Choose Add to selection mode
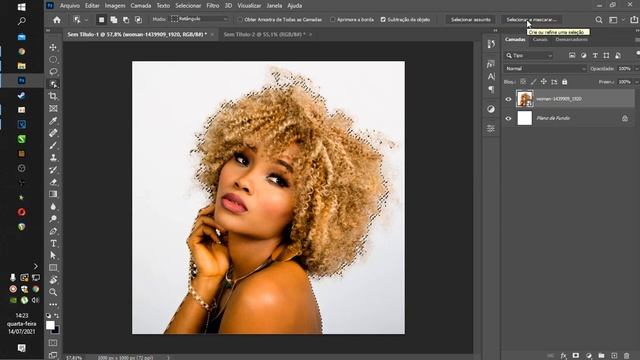This screenshot has height=360, width=640. (114, 20)
